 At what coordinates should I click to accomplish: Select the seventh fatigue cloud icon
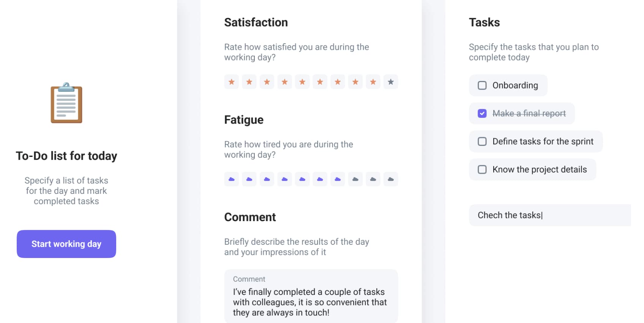pyautogui.click(x=338, y=179)
